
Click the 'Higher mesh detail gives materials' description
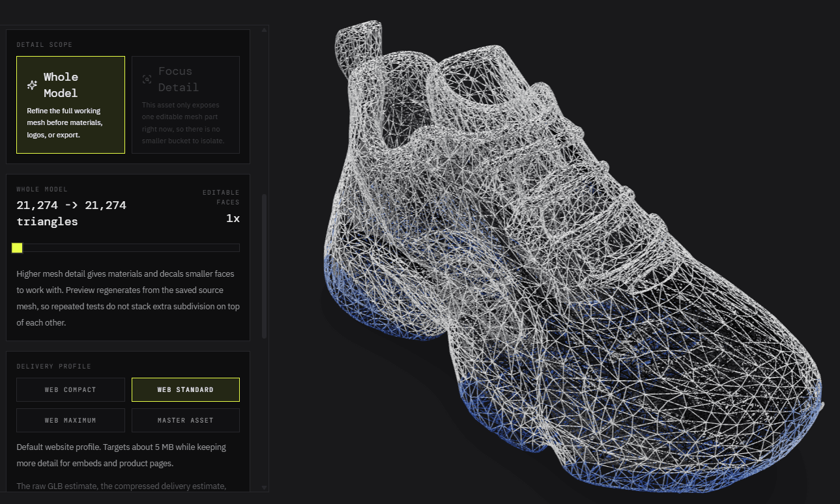128,298
